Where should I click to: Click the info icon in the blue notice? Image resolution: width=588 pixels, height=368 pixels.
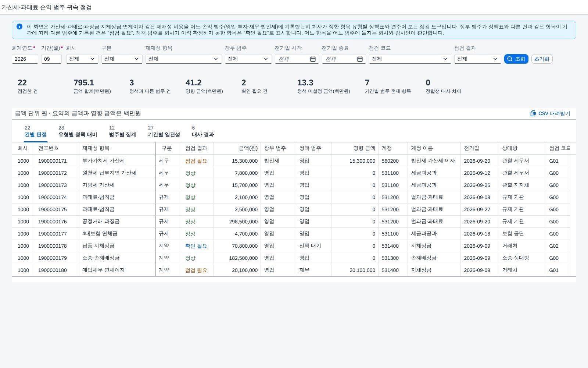19,26
